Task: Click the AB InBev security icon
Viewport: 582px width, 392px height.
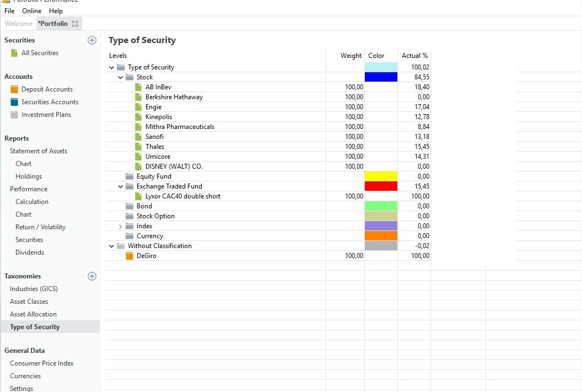Action: click(138, 87)
